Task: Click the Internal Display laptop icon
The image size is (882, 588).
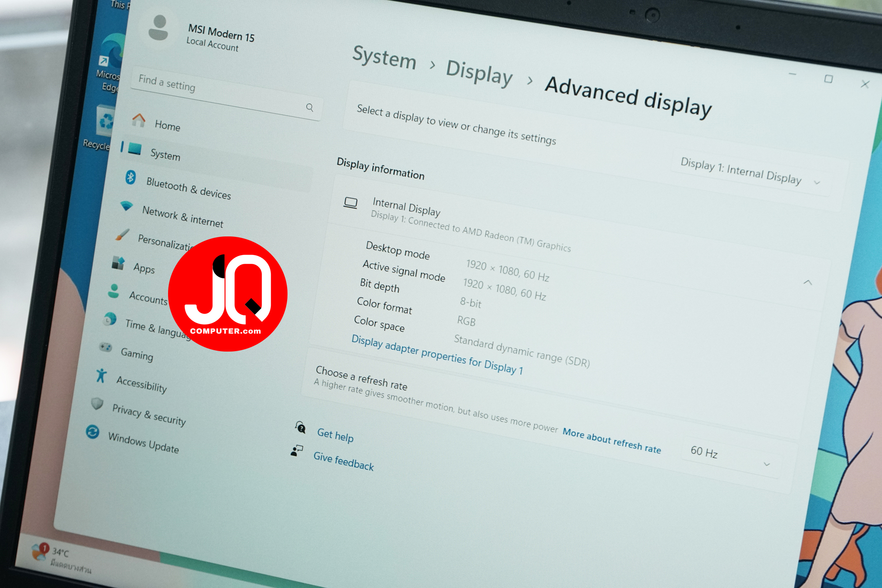Action: pyautogui.click(x=351, y=203)
